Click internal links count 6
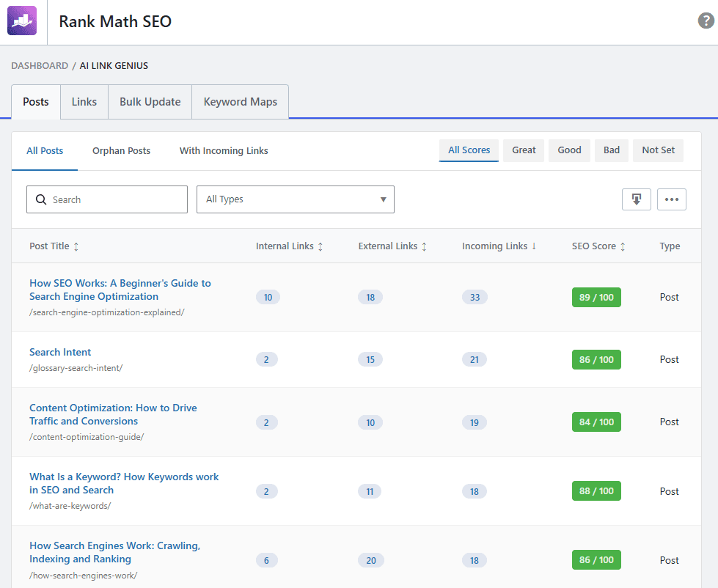The width and height of the screenshot is (718, 588). point(266,561)
